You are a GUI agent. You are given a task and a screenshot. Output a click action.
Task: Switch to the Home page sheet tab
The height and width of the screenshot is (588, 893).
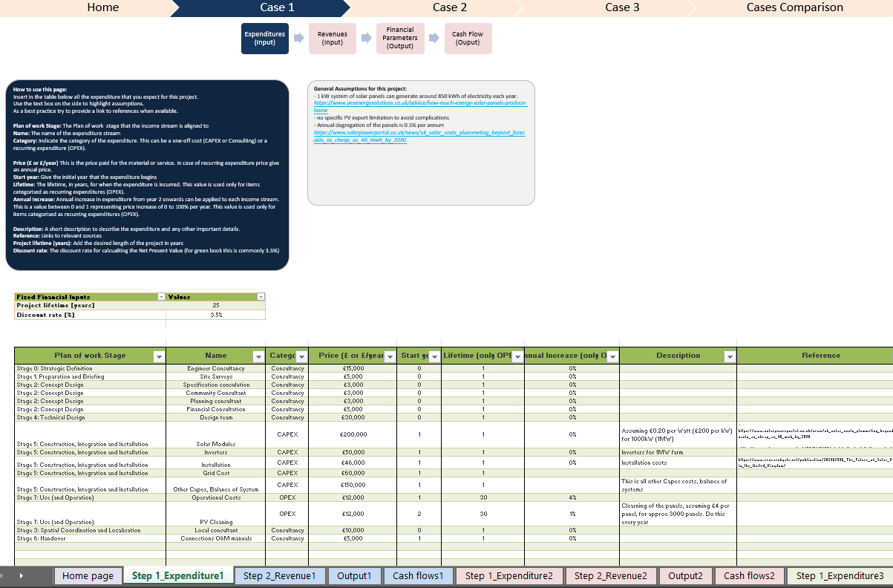(88, 576)
